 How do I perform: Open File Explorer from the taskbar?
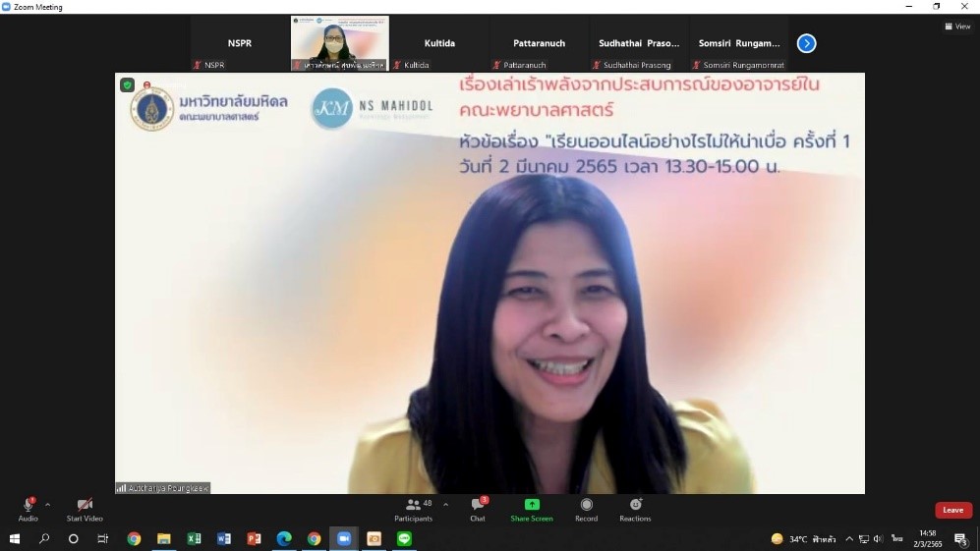pos(164,538)
